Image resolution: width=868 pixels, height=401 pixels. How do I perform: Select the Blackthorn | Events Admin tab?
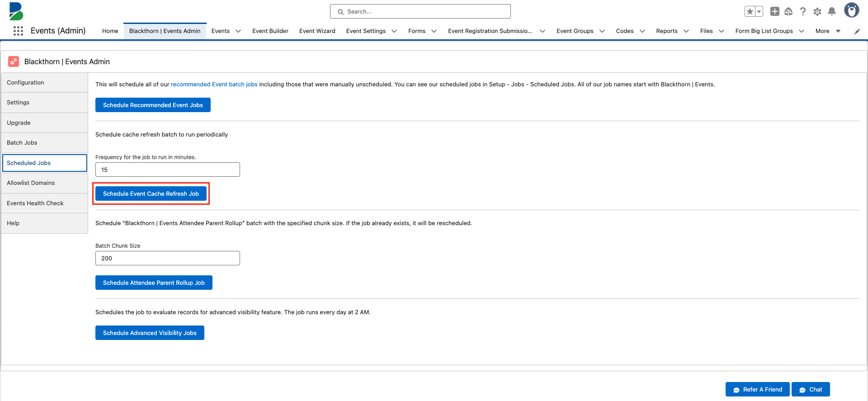coord(165,31)
